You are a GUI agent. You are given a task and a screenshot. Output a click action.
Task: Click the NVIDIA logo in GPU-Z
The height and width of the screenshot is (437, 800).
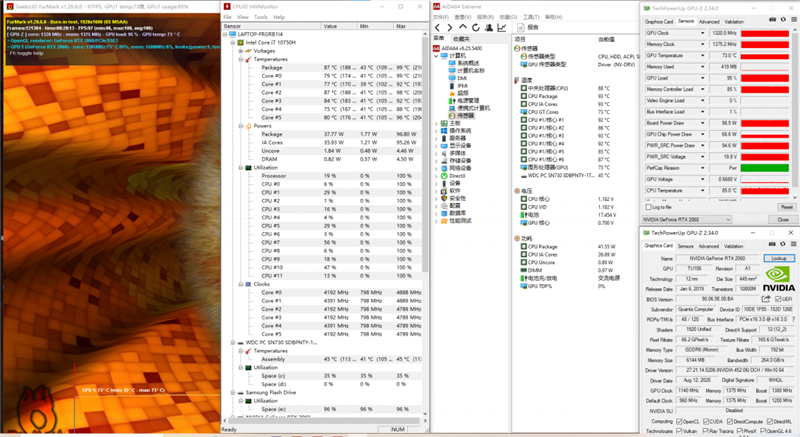pyautogui.click(x=779, y=279)
